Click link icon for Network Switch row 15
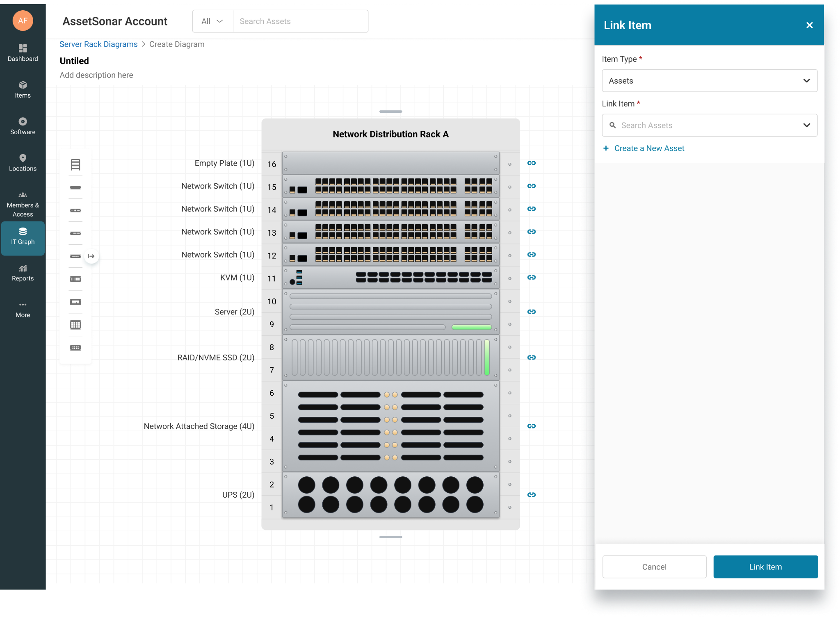This screenshot has height=617, width=840. (532, 186)
